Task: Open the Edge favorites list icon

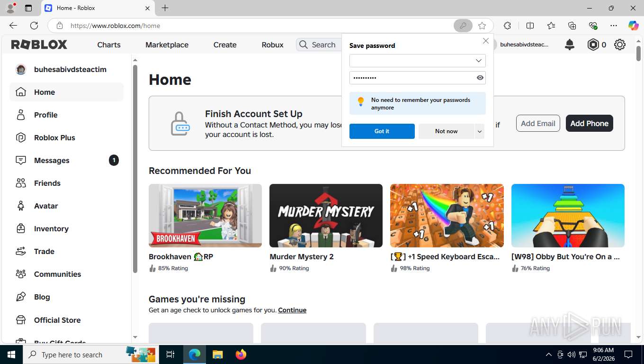Action: coord(551,26)
